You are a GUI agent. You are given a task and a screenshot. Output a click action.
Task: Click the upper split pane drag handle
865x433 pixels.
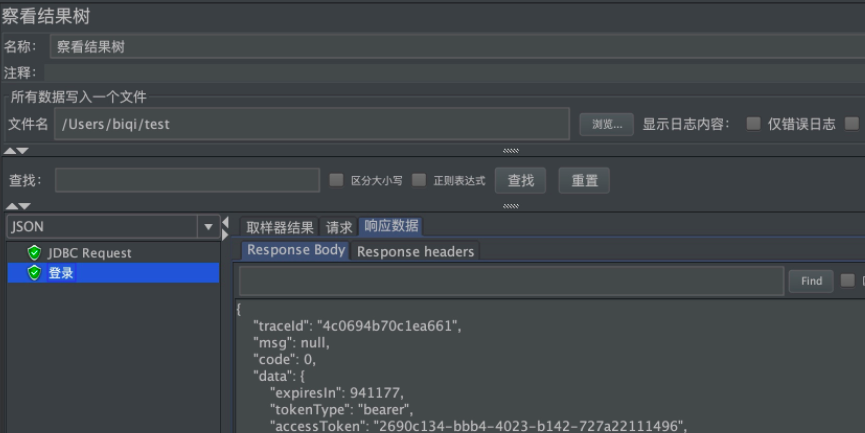(x=511, y=151)
